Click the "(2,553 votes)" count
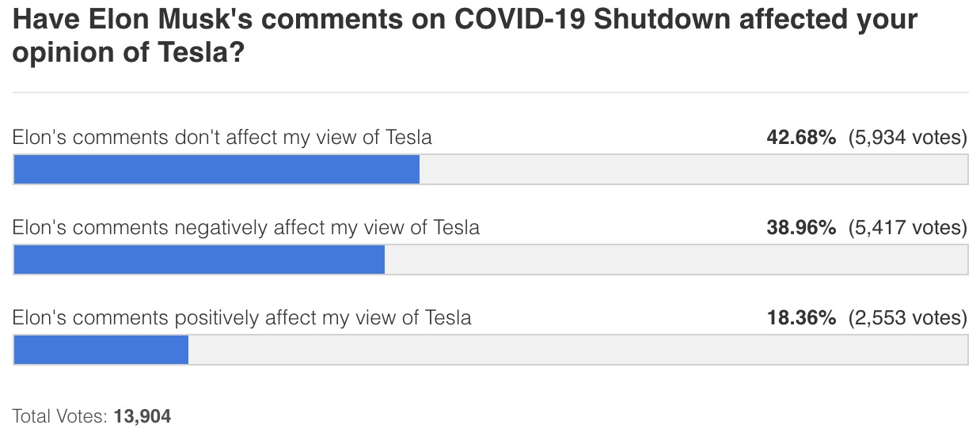Viewport: 980px width, 432px height. pyautogui.click(x=907, y=318)
